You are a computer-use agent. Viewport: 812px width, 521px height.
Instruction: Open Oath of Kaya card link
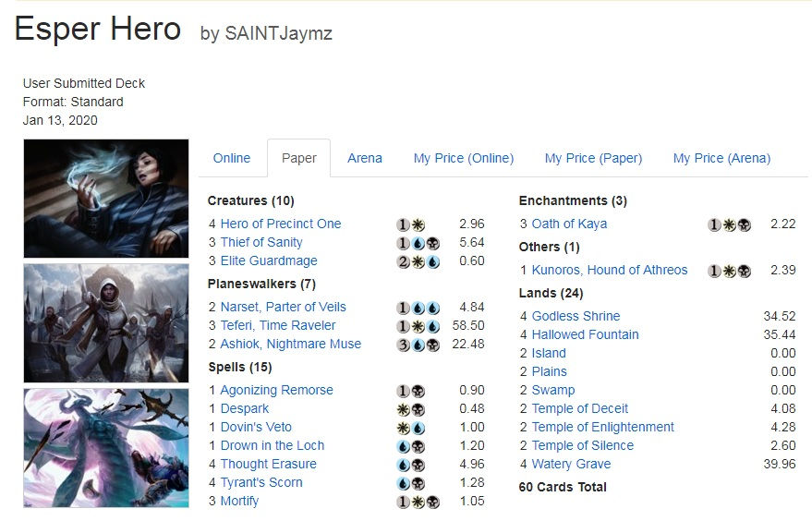click(x=569, y=224)
